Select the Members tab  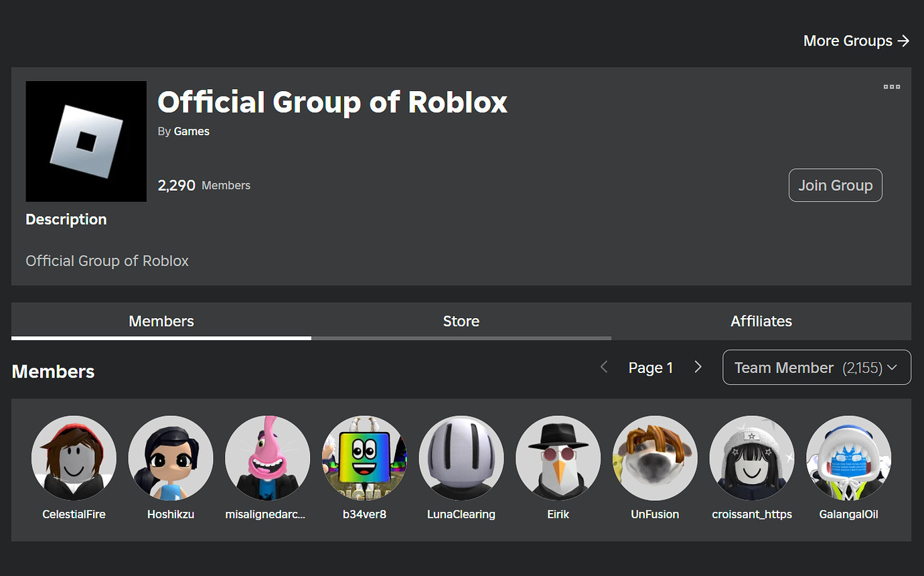pos(161,321)
